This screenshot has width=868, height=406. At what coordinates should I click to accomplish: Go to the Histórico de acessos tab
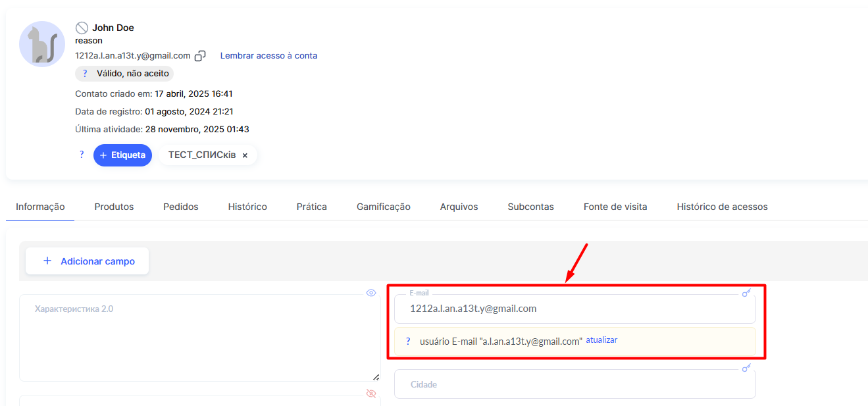[x=722, y=207]
